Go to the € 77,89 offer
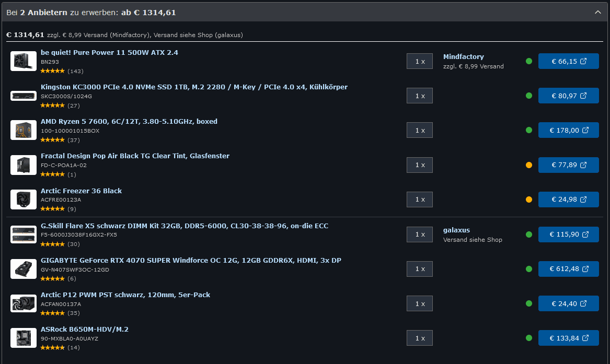Screen dimensions: 610x364 [x=568, y=165]
